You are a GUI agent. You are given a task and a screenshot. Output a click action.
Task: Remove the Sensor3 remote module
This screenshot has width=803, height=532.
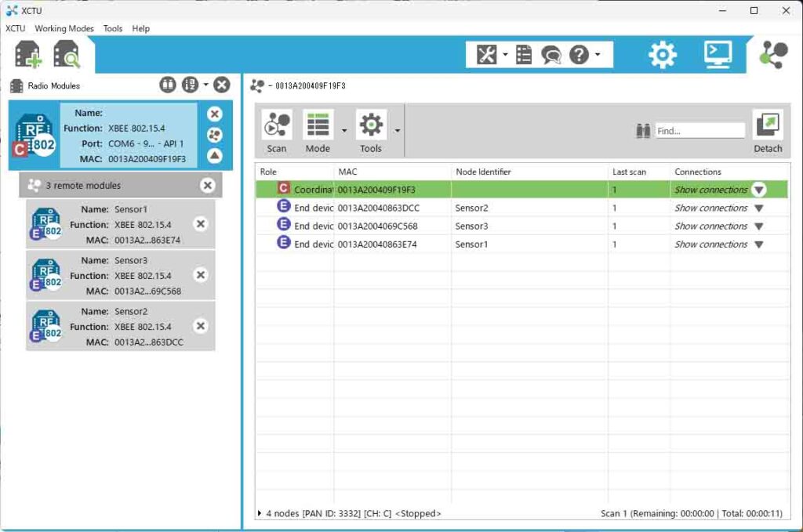(x=201, y=275)
